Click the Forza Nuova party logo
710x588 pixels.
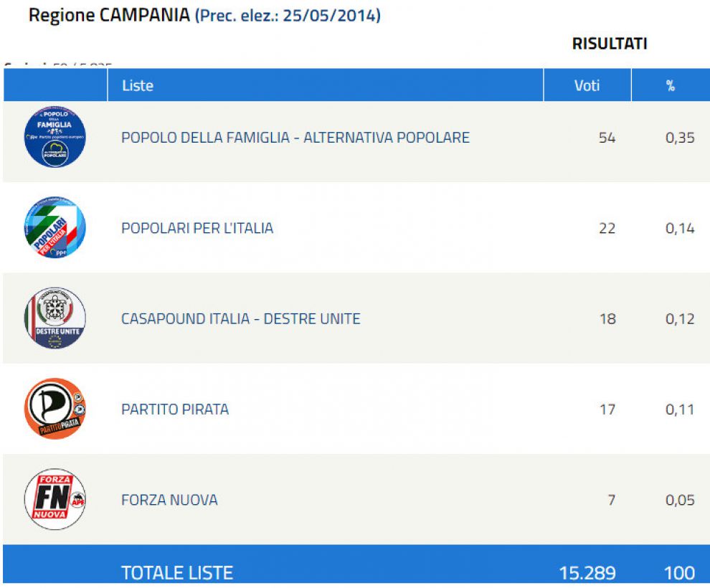(55, 499)
